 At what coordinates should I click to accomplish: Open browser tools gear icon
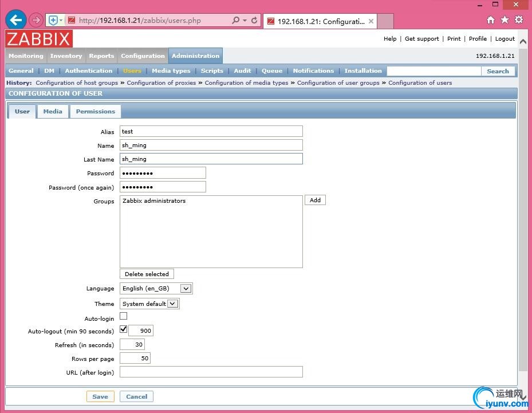pyautogui.click(x=519, y=19)
